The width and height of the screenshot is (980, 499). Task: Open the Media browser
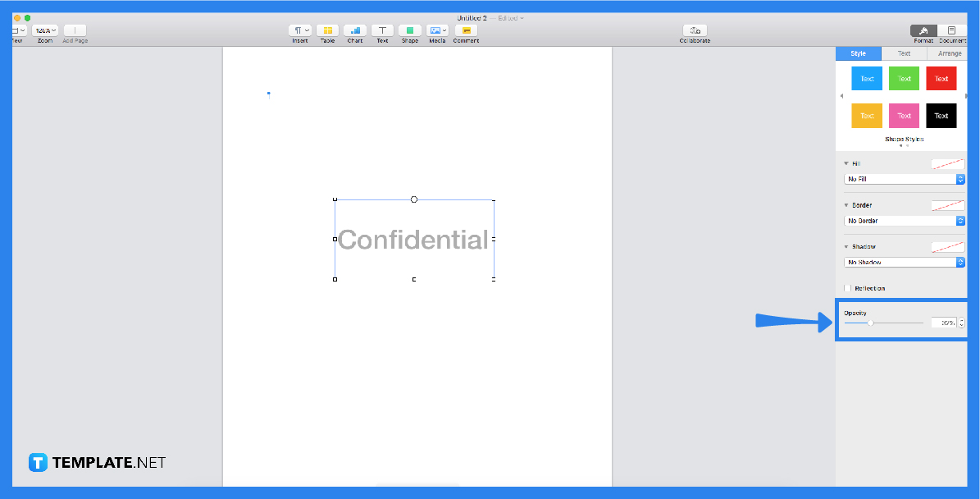436,29
